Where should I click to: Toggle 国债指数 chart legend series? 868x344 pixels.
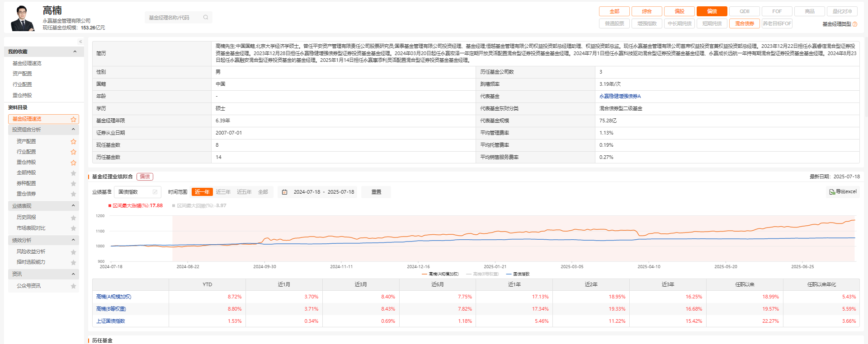[x=518, y=274]
